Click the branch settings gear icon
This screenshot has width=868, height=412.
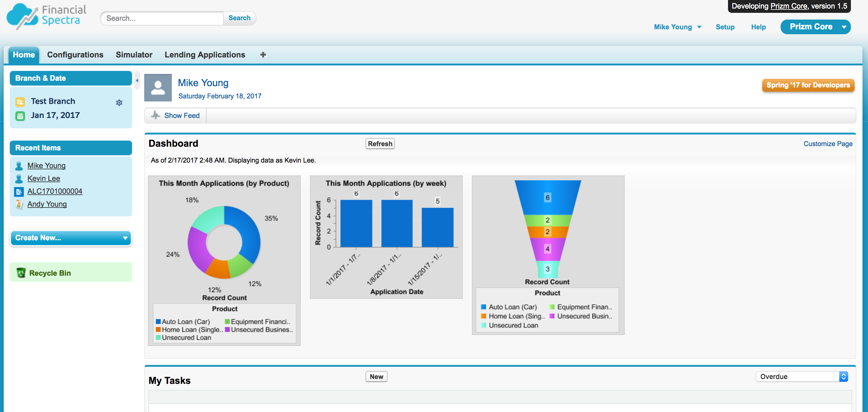pyautogui.click(x=119, y=102)
